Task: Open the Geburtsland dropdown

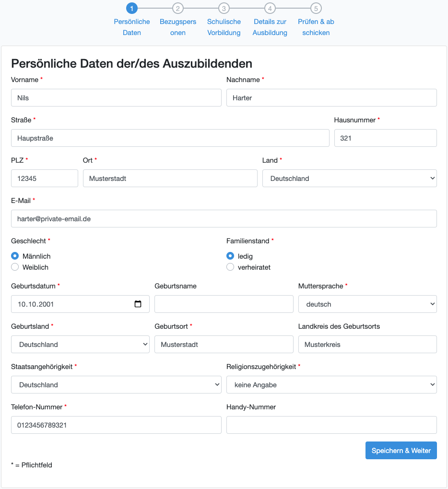Action: click(80, 345)
